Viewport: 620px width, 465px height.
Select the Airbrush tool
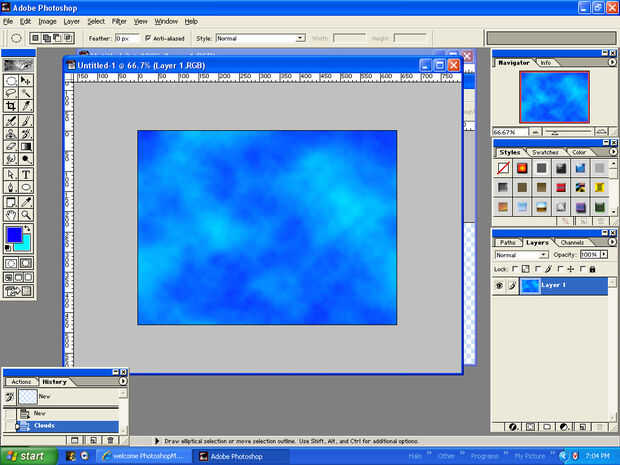pos(11,121)
